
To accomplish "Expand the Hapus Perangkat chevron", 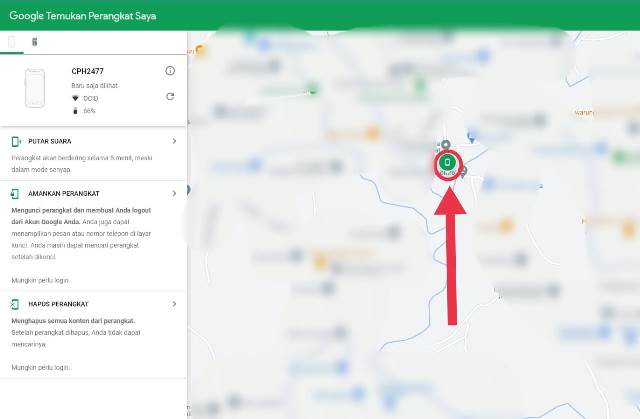I will (x=174, y=304).
